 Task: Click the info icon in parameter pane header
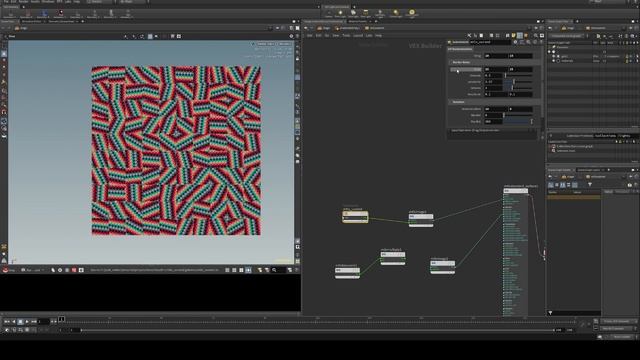tap(535, 42)
